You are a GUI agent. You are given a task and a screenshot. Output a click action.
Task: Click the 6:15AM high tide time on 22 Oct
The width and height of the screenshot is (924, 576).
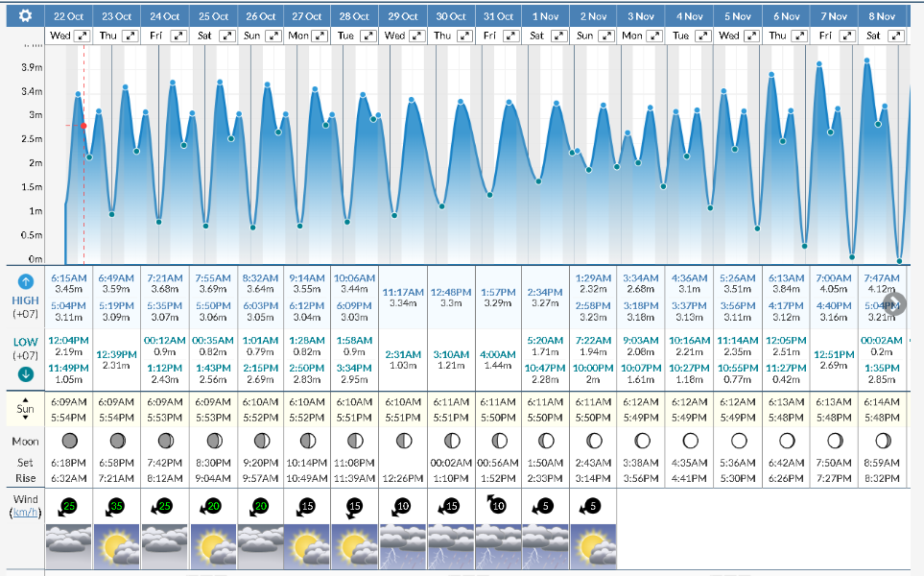click(x=69, y=277)
